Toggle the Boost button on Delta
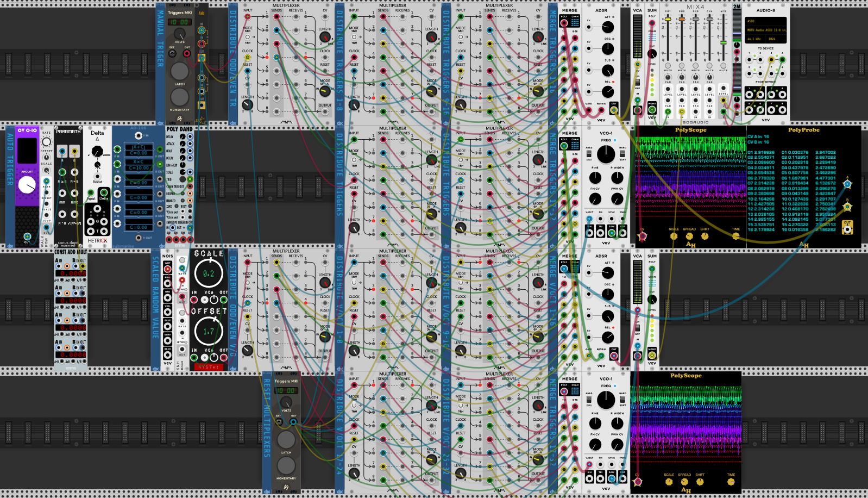Image resolution: width=868 pixels, height=498 pixels. [97, 176]
